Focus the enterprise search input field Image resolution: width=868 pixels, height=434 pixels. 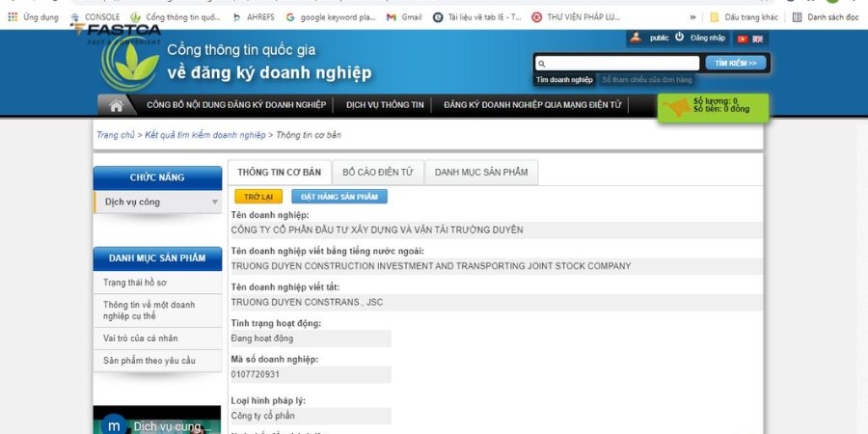617,63
